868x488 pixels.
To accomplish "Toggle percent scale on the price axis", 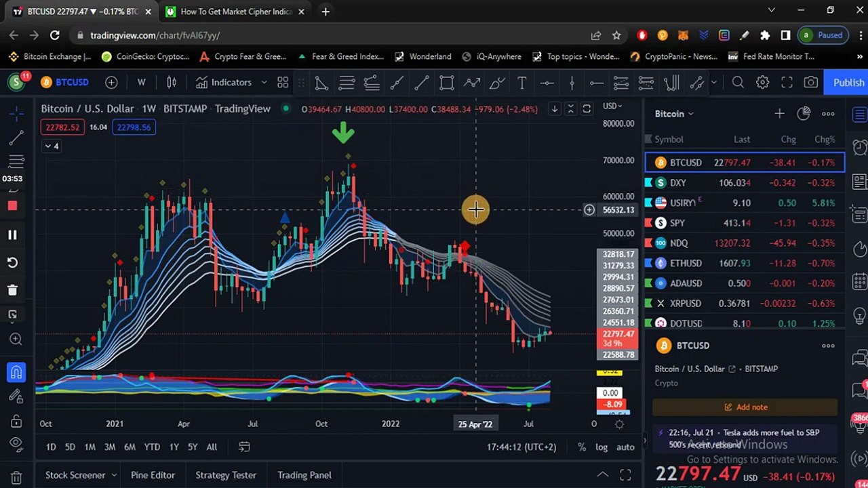I will [581, 447].
